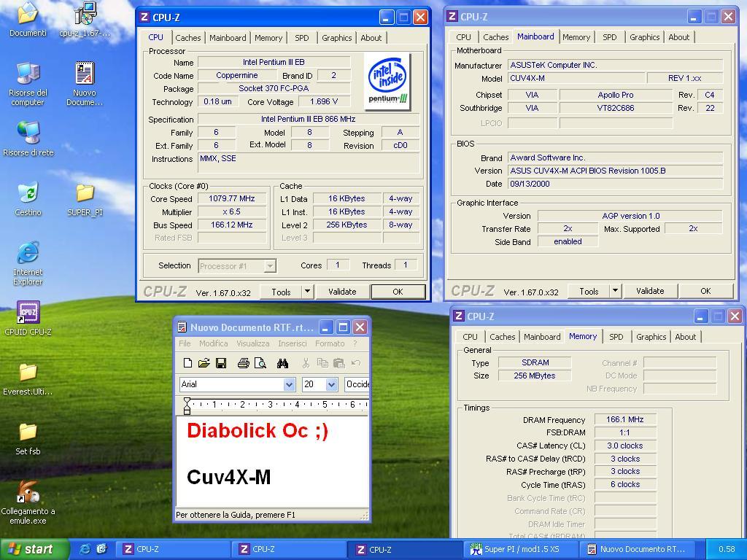Select About tab in CPU window
The height and width of the screenshot is (560, 747).
pyautogui.click(x=371, y=38)
